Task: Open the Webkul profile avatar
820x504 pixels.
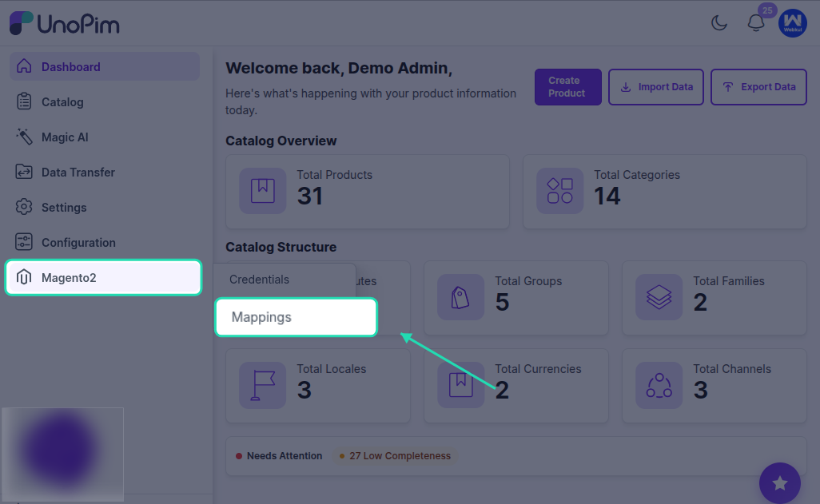Action: 792,23
